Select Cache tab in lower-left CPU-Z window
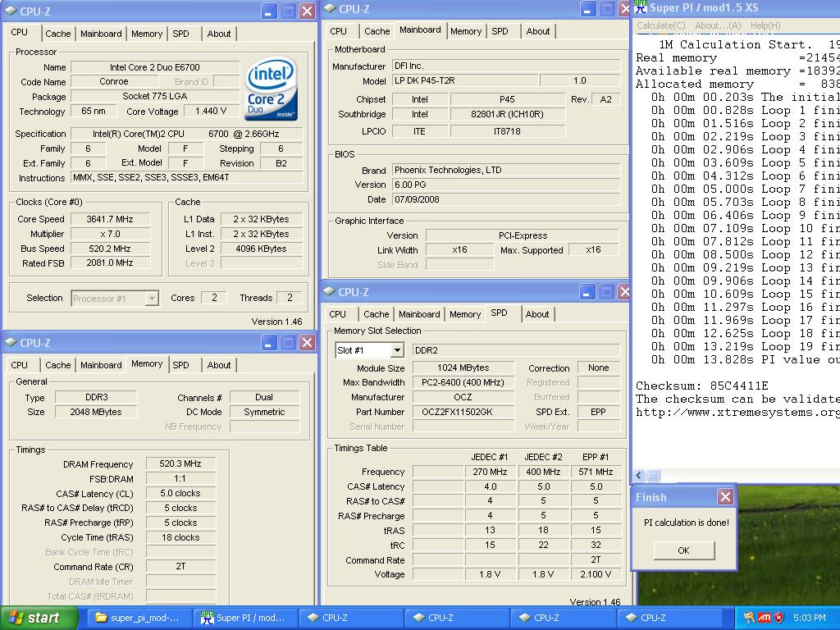The width and height of the screenshot is (840, 630). tap(58, 365)
